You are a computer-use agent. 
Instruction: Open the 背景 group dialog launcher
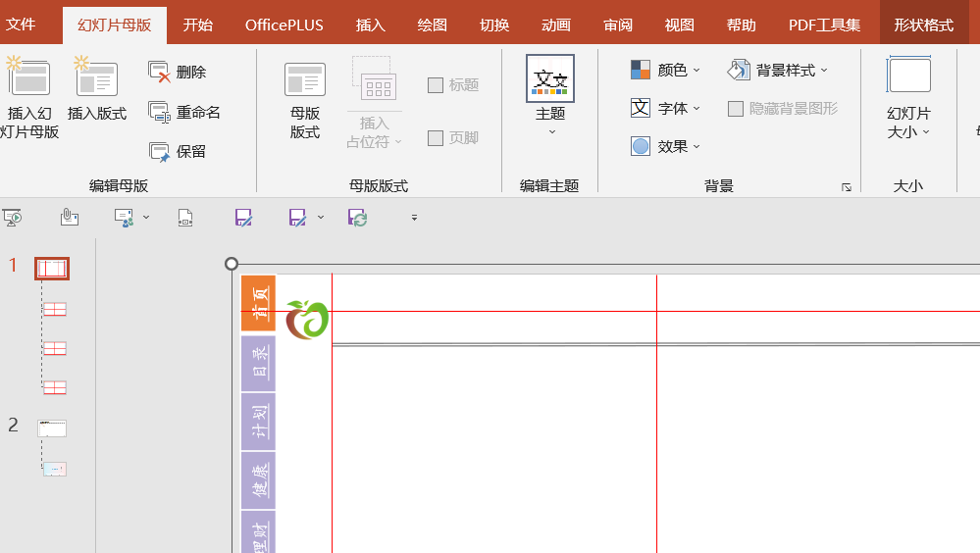click(847, 187)
